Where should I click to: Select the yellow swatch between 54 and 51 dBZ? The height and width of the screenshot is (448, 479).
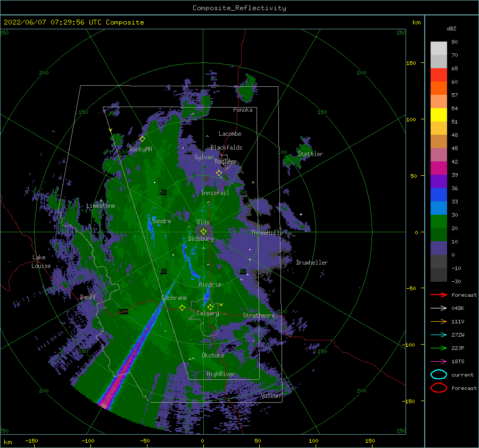pos(439,115)
